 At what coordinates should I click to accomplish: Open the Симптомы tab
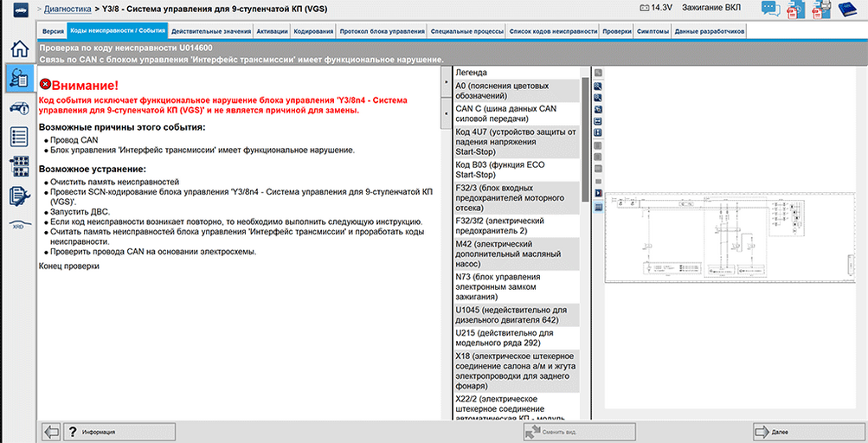point(653,31)
